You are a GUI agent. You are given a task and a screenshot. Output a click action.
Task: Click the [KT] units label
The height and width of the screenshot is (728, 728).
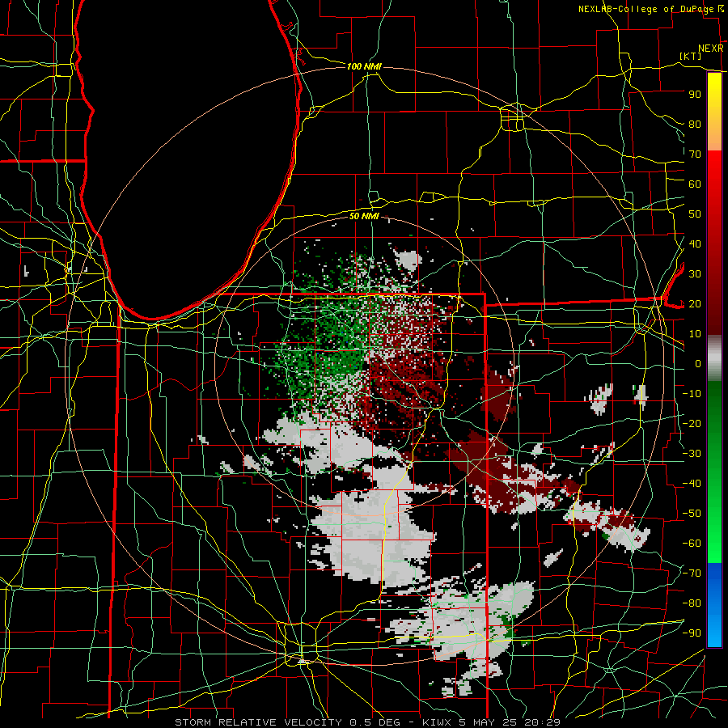(x=691, y=56)
